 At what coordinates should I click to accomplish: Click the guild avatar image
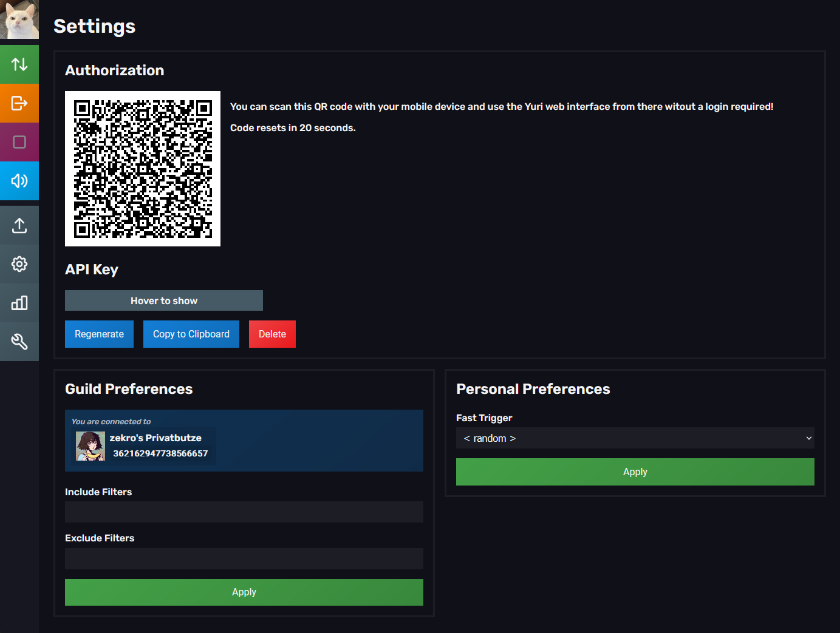(90, 446)
